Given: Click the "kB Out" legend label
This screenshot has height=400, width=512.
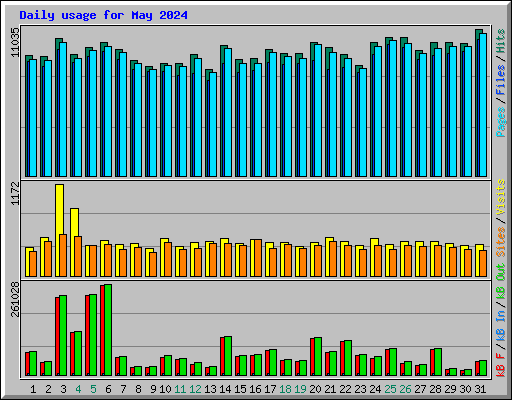Looking at the screenshot, I should point(501,282).
